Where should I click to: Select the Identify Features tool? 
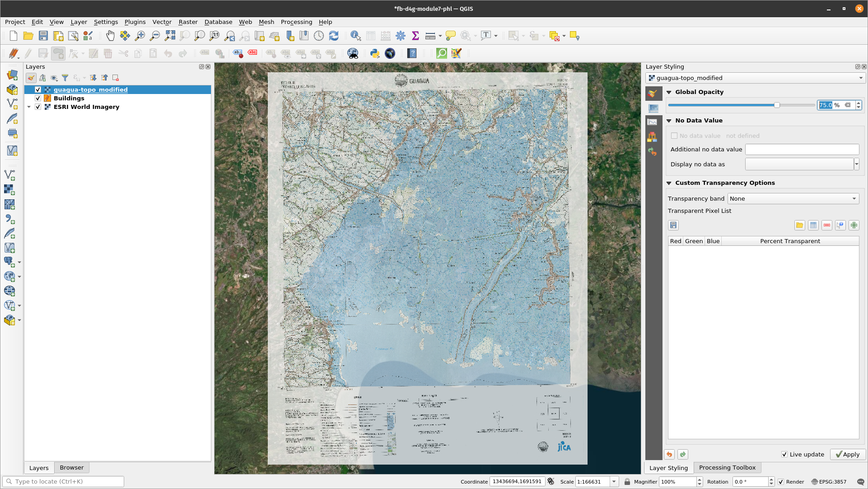[x=356, y=36]
